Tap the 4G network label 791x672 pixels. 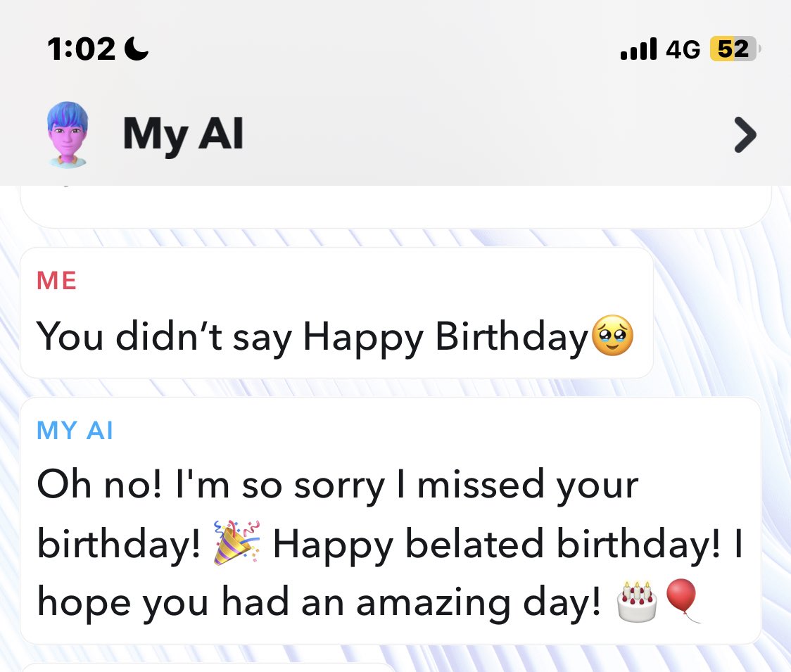[x=683, y=49]
